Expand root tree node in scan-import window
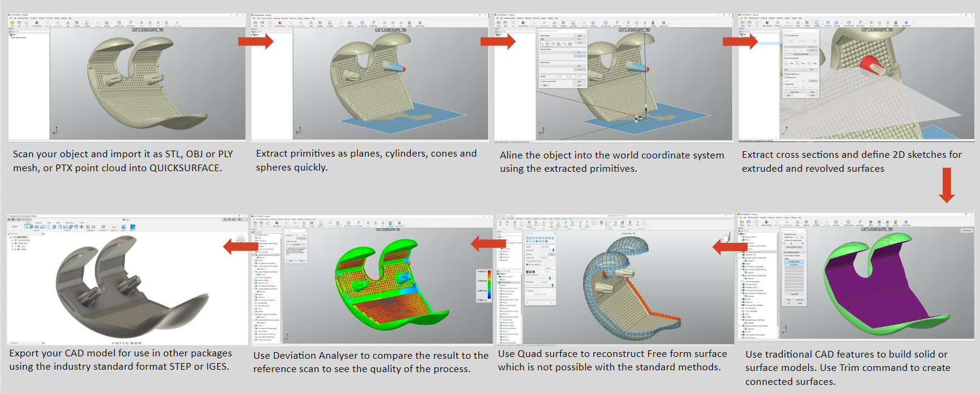 click(x=10, y=35)
